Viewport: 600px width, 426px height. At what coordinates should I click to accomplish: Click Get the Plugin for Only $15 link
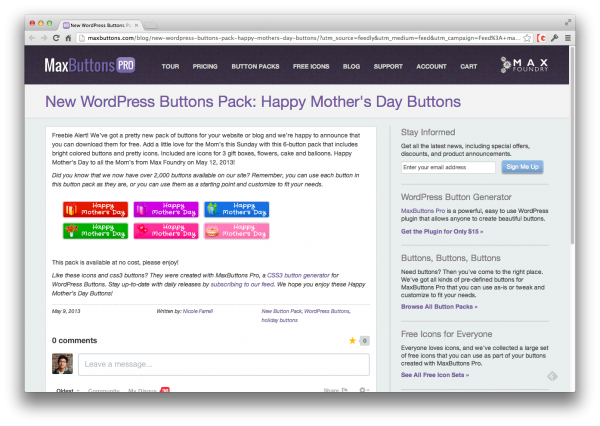tap(442, 232)
